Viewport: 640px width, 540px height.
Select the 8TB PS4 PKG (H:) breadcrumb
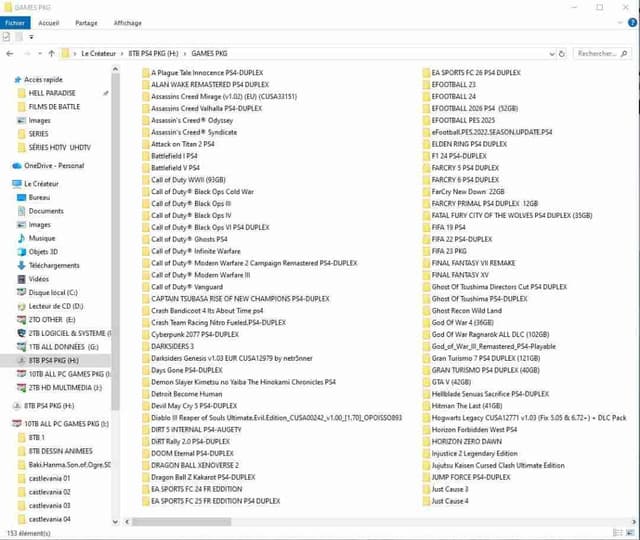click(x=153, y=53)
